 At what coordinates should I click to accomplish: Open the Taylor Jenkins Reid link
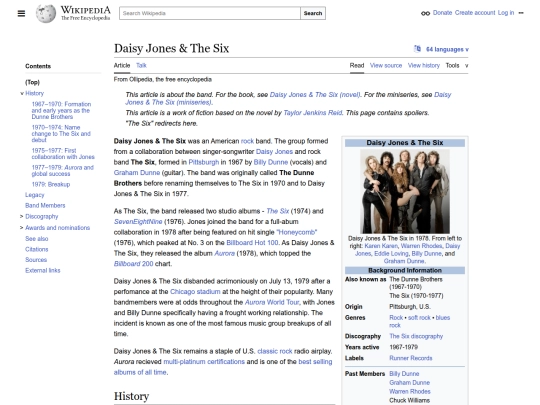313,113
